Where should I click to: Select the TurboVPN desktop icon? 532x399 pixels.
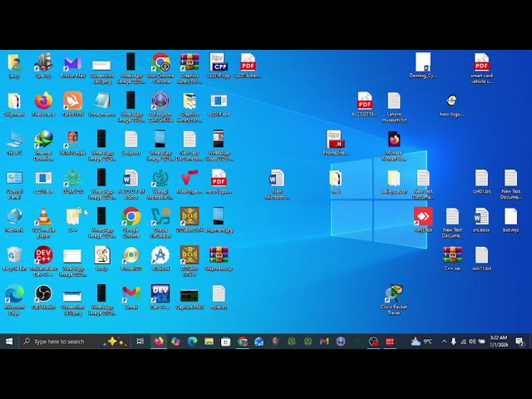point(72,101)
